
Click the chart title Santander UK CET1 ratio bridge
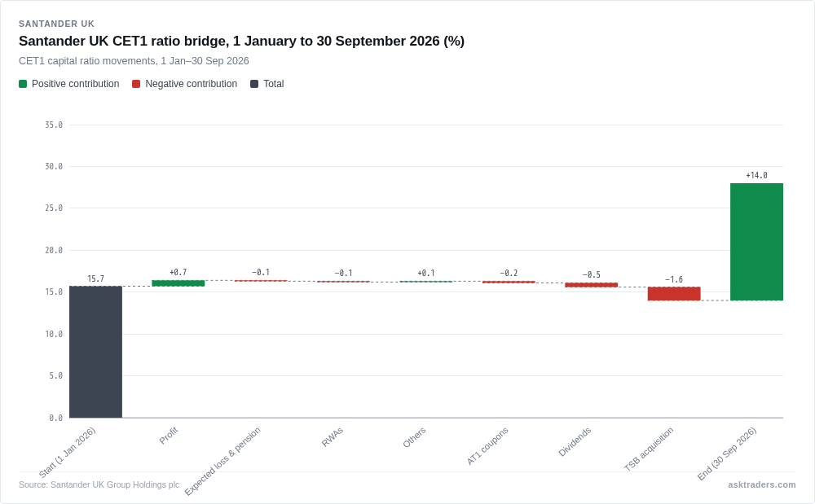[x=242, y=41]
